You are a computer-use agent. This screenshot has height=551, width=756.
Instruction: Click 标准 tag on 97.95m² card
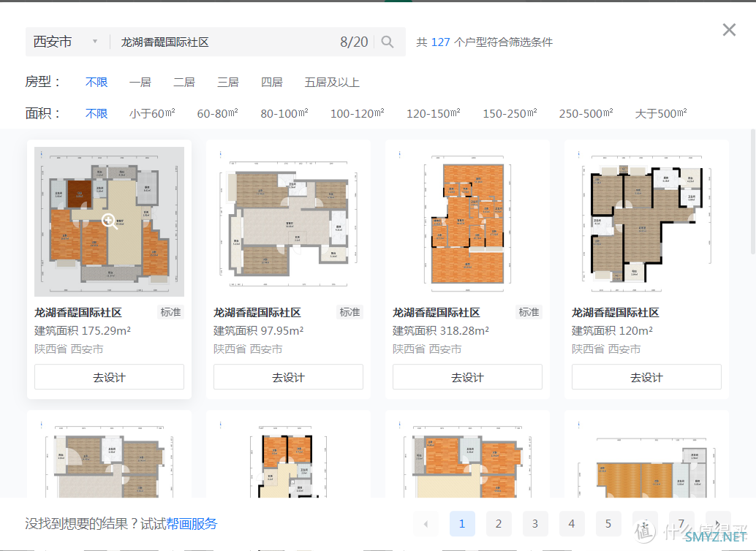(x=349, y=312)
